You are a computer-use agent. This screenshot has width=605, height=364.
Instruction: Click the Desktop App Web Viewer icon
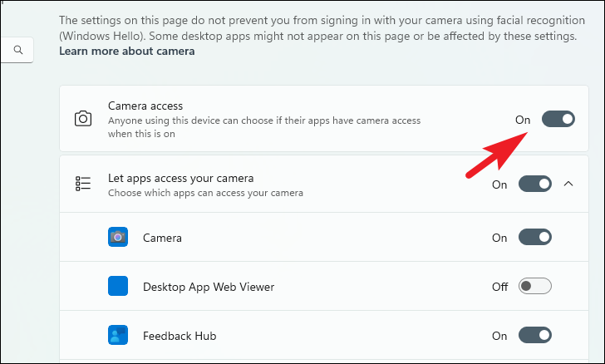[118, 287]
